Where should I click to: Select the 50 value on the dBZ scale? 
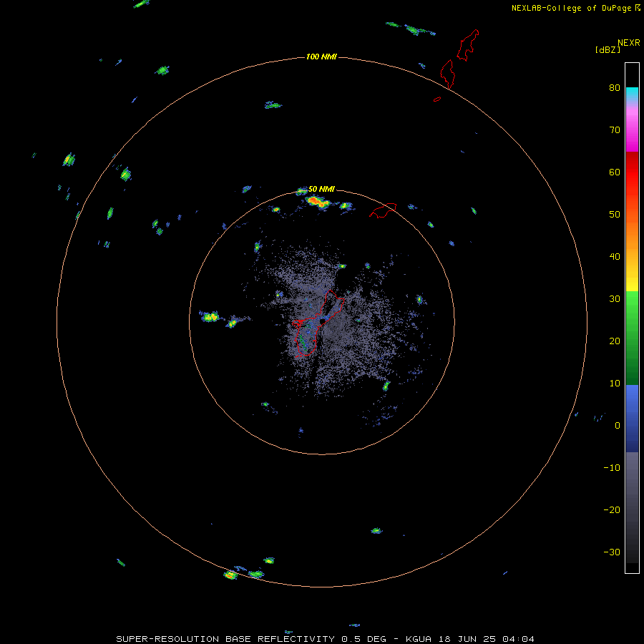click(615, 215)
